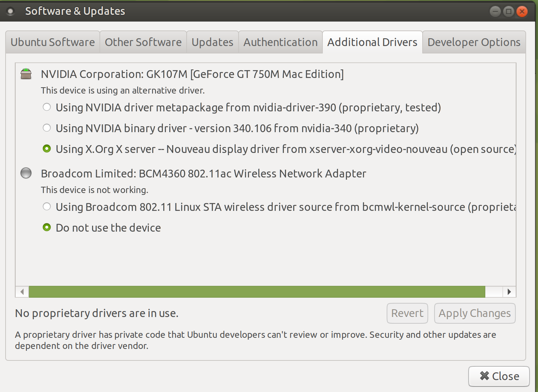Click the proprietary driver explanation paragraph

pos(255,340)
